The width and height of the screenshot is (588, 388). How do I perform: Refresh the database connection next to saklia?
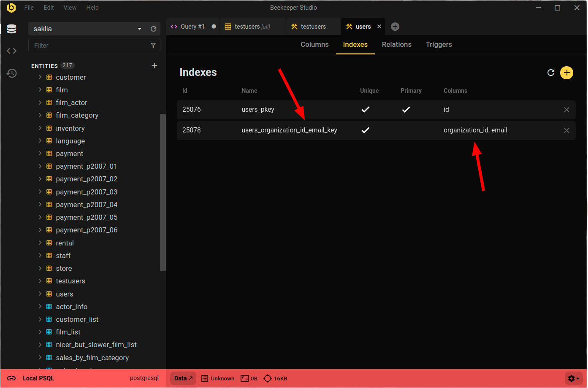[x=153, y=29]
